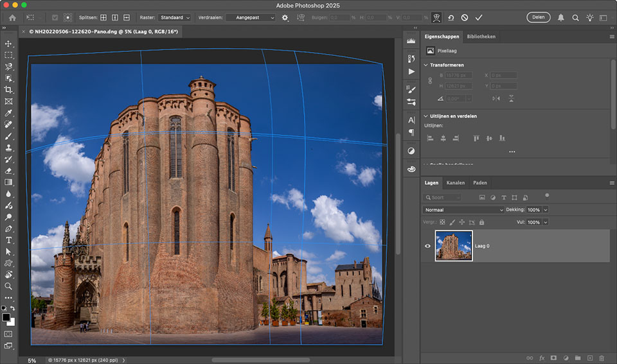
Task: Select the Move tool
Action: pyautogui.click(x=8, y=44)
